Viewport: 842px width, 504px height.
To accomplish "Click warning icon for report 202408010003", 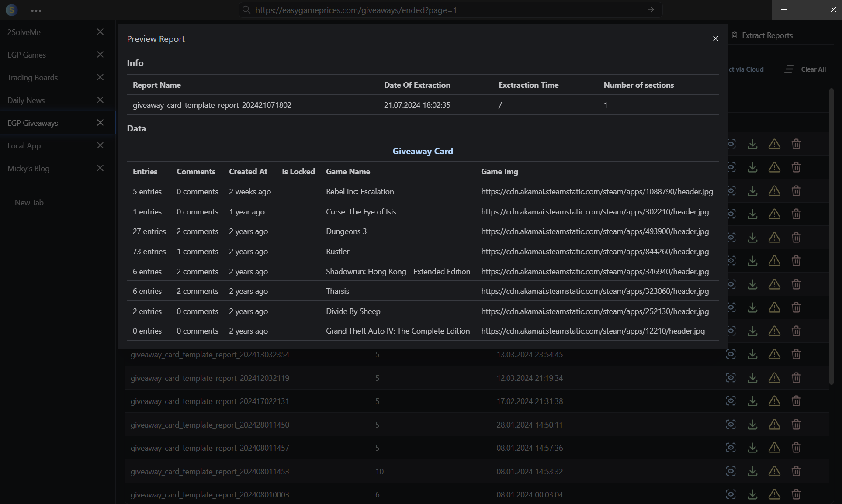I will [x=774, y=494].
